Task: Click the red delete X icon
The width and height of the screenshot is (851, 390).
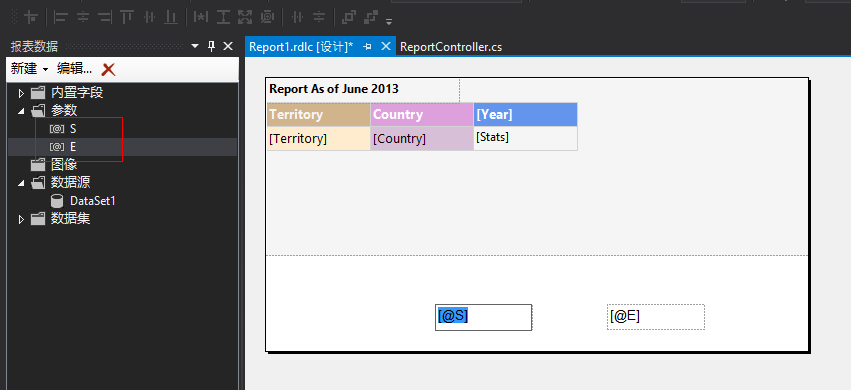Action: (x=109, y=69)
